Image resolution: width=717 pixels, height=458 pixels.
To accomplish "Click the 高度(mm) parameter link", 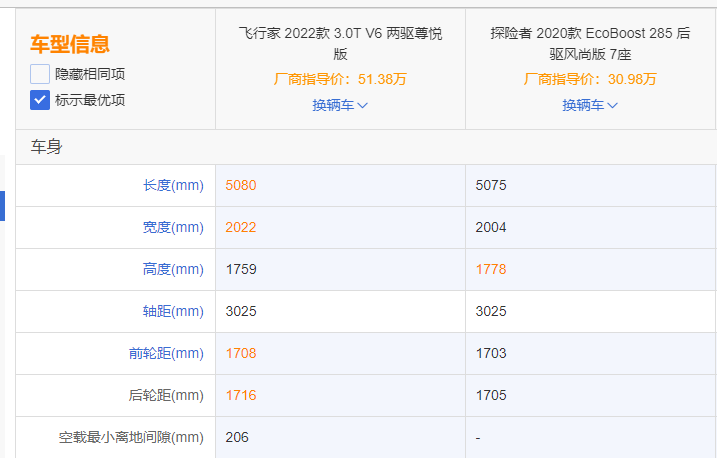I will (x=173, y=269).
